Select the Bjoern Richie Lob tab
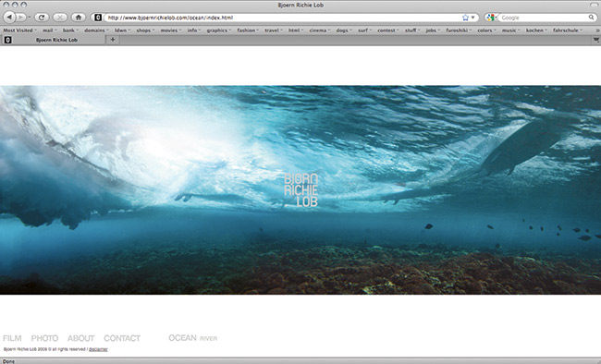 (56, 40)
